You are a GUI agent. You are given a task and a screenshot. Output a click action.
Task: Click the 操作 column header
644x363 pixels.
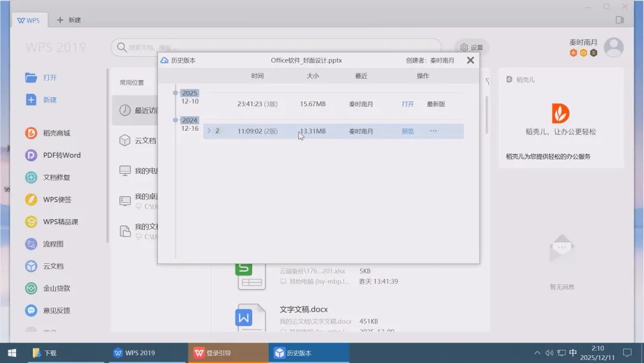pos(423,76)
